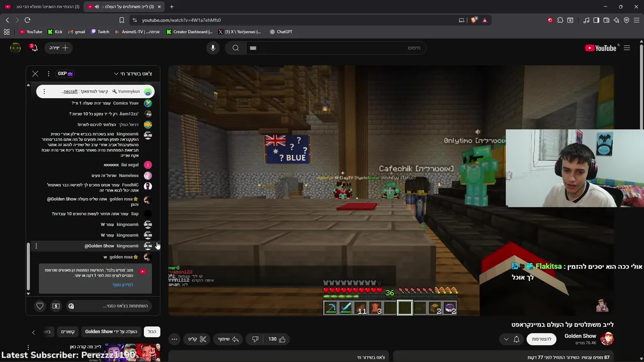
Task: Bookmark this page
Action: coord(122,20)
